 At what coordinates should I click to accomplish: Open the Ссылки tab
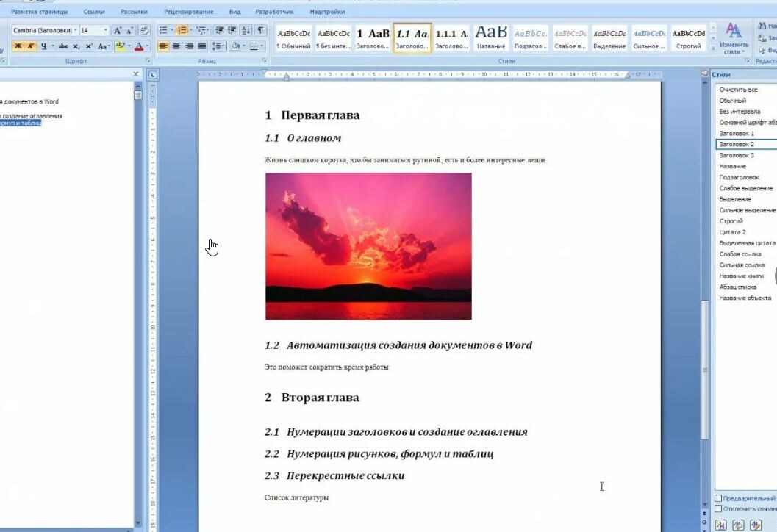pyautogui.click(x=94, y=12)
